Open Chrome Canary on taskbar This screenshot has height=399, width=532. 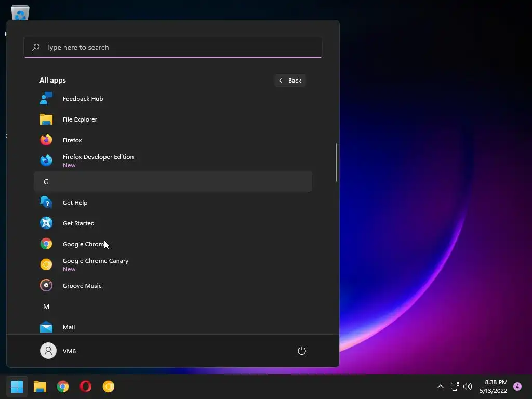pyautogui.click(x=109, y=386)
